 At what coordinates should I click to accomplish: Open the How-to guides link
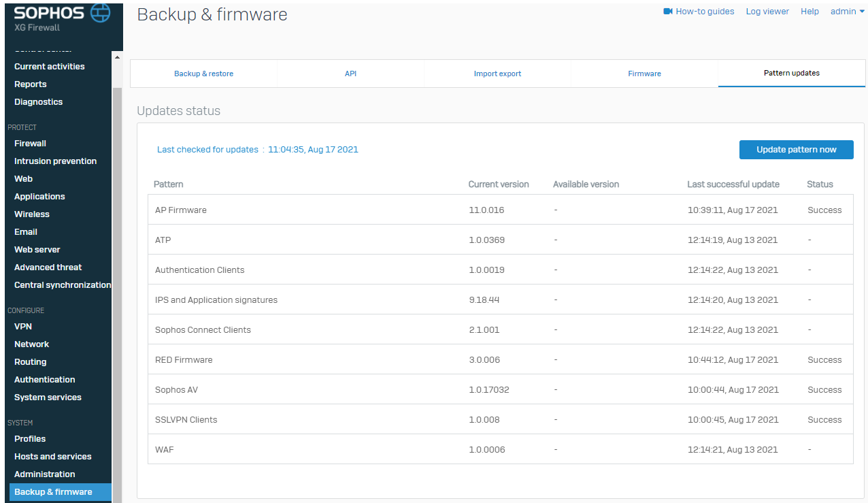tap(705, 12)
